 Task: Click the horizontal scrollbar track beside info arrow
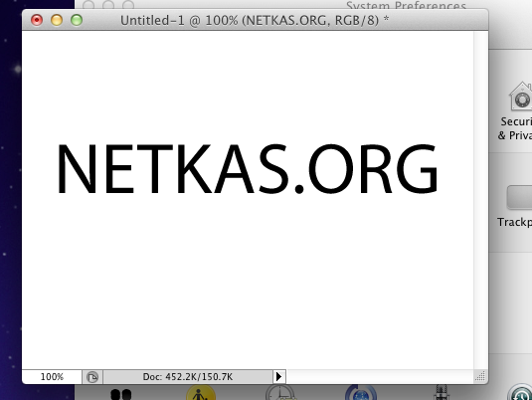pyautogui.click(x=380, y=377)
